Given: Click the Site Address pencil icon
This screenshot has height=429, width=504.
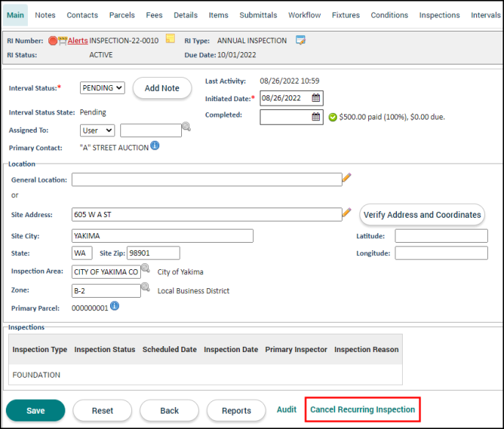Looking at the screenshot, I should [x=347, y=212].
